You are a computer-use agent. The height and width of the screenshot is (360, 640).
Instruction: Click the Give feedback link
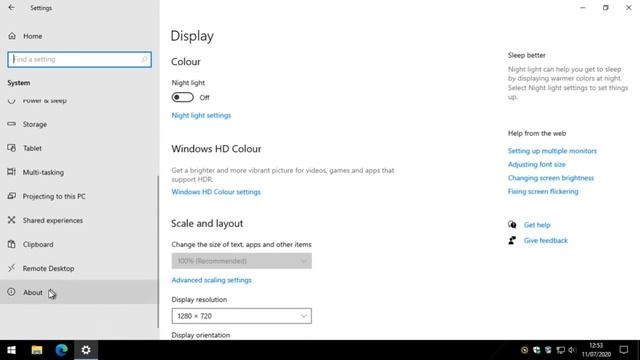(x=546, y=240)
